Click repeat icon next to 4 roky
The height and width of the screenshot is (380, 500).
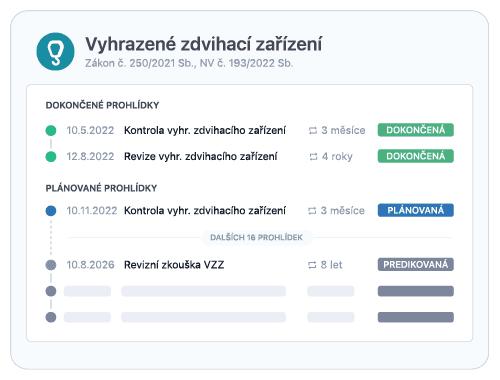313,156
